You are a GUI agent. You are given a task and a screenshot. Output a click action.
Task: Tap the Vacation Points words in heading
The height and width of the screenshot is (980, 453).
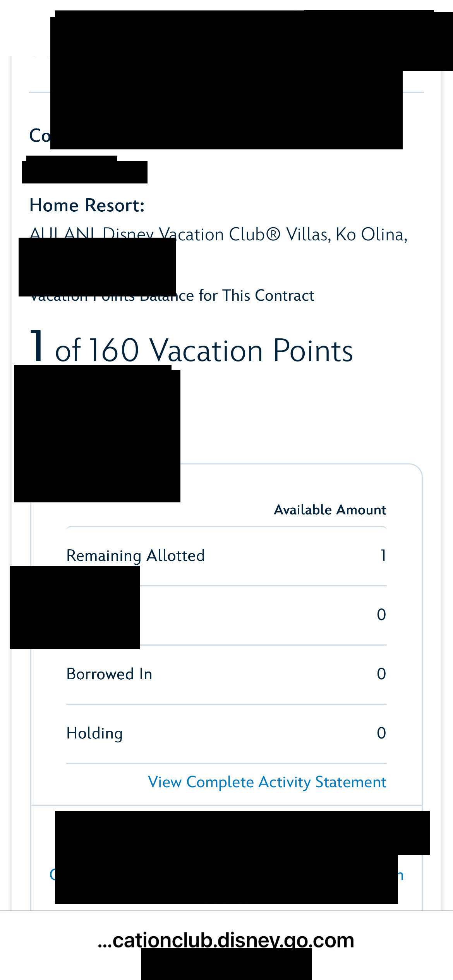click(x=252, y=350)
